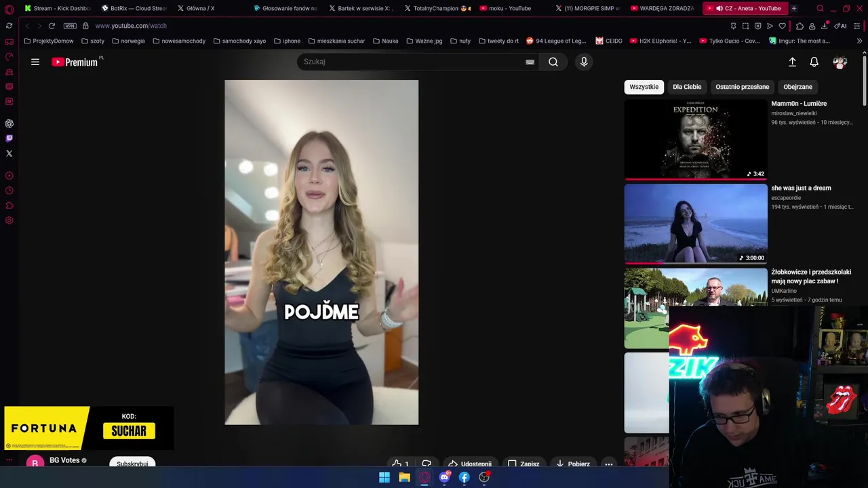The image size is (868, 488).
Task: Open the Nauka bookmark folder
Action: [x=386, y=41]
